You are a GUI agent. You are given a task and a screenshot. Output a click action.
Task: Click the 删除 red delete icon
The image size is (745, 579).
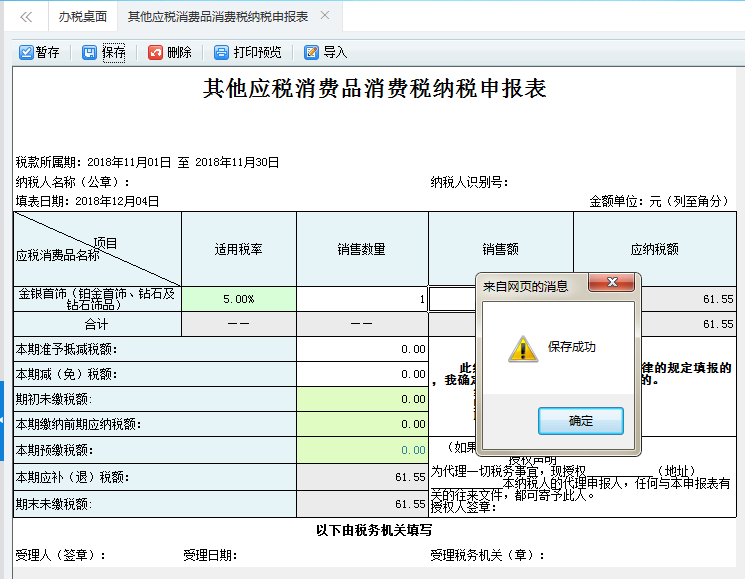[155, 52]
